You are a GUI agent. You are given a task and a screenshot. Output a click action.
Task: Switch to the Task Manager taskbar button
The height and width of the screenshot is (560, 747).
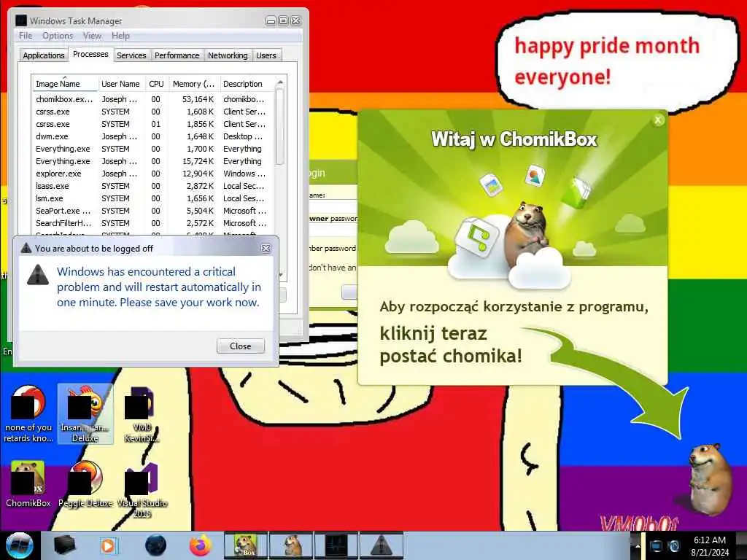(337, 545)
